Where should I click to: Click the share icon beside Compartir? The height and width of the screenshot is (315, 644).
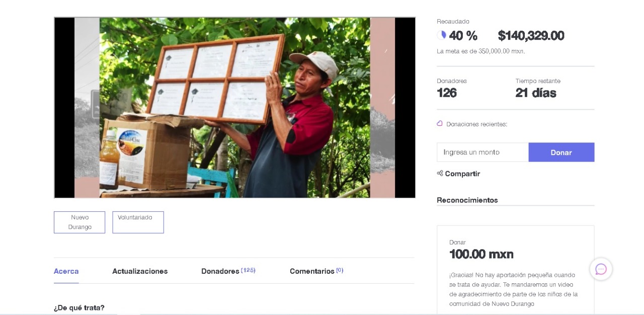click(x=440, y=174)
